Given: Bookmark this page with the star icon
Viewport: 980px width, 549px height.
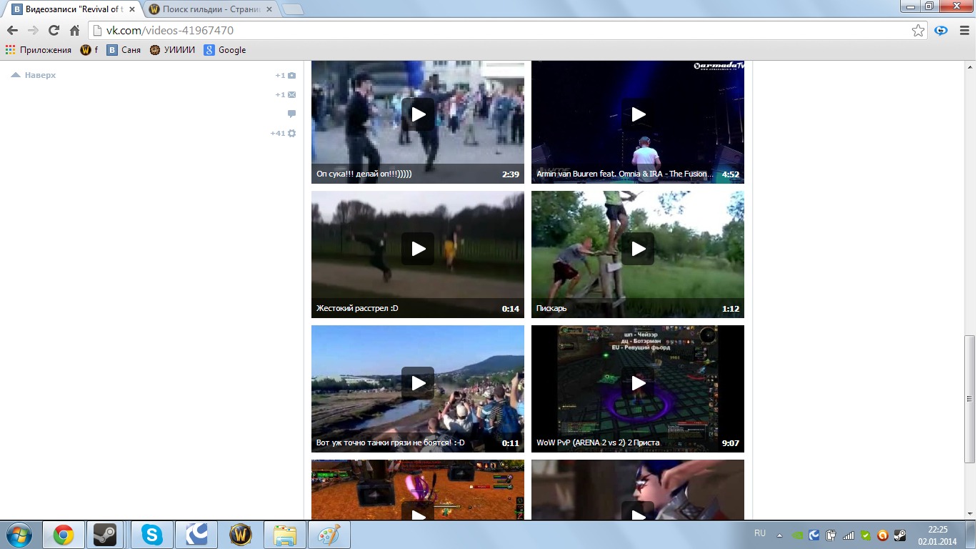Looking at the screenshot, I should click(x=919, y=31).
